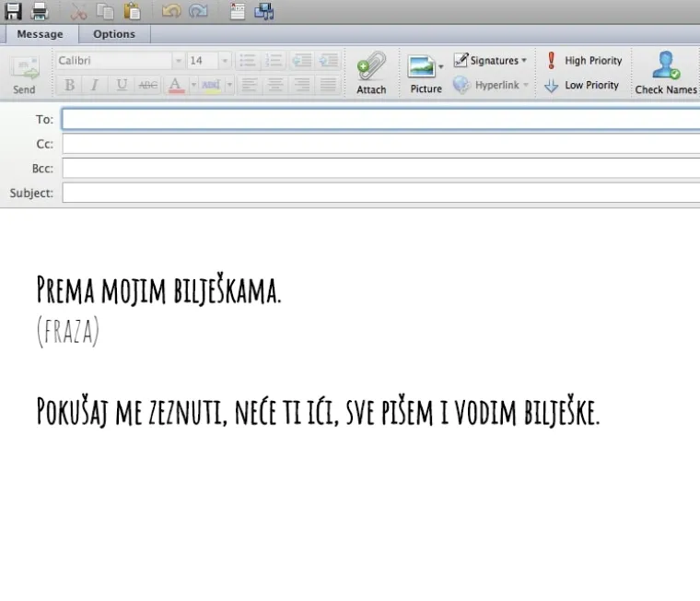Set message to Low Priority
Image resolution: width=700 pixels, height=601 pixels.
click(582, 85)
